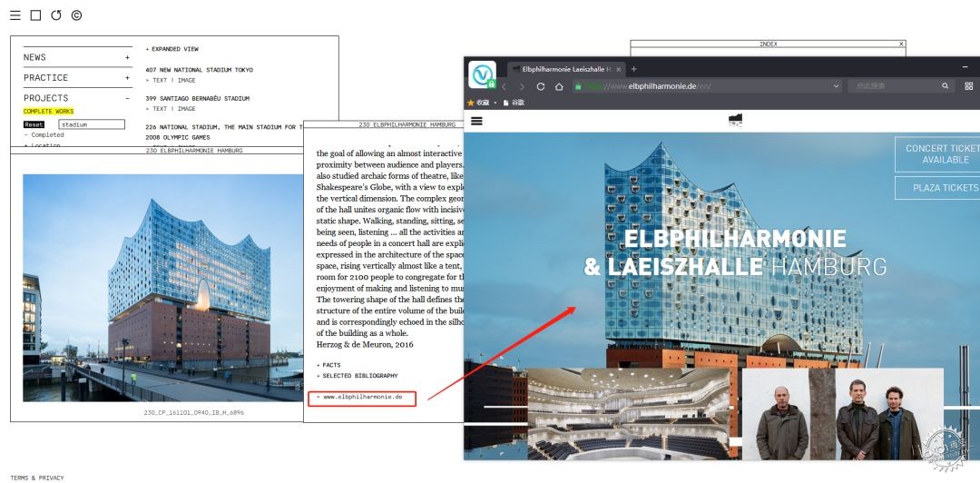Click the copyright symbol icon
This screenshot has height=483, width=980.
click(76, 15)
